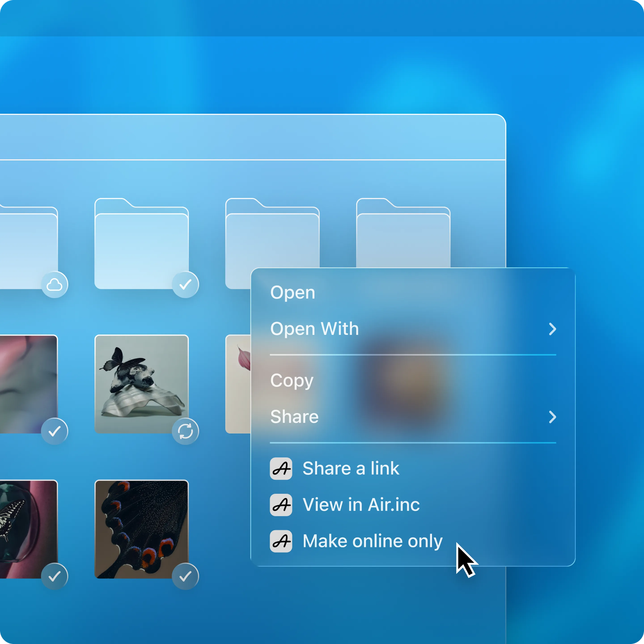Click the checkmark badge on the second folder
This screenshot has height=644, width=644.
pyautogui.click(x=185, y=285)
